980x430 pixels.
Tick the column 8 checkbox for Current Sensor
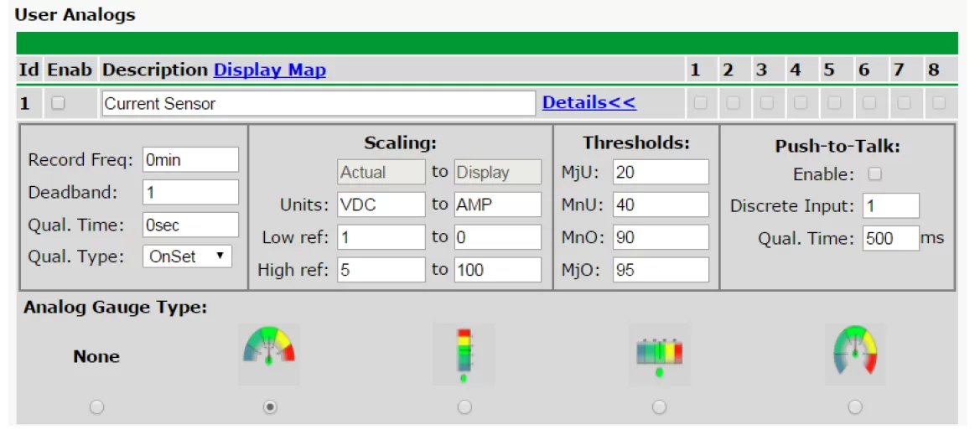coord(939,103)
